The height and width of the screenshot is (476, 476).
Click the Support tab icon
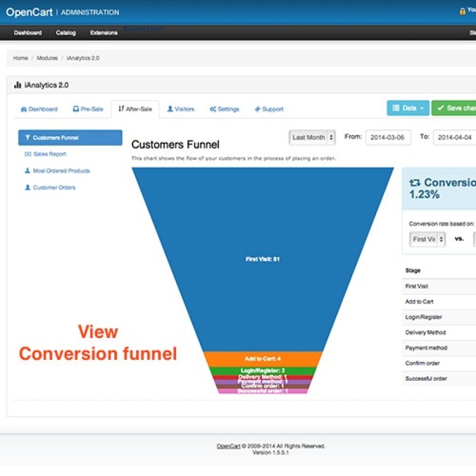pos(258,109)
